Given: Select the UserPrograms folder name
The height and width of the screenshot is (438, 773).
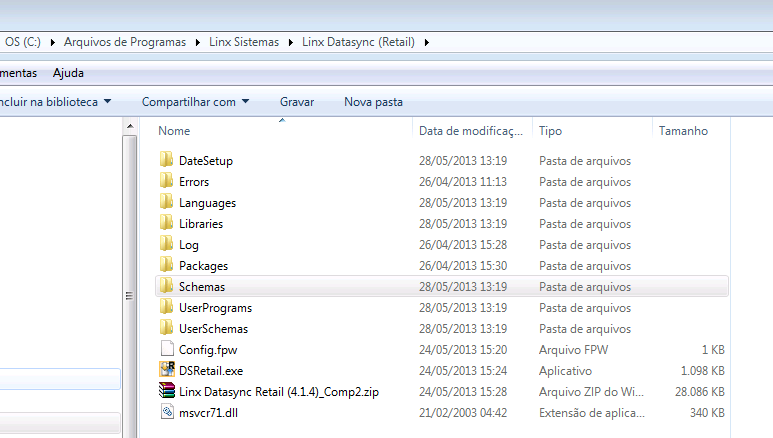Looking at the screenshot, I should point(215,308).
